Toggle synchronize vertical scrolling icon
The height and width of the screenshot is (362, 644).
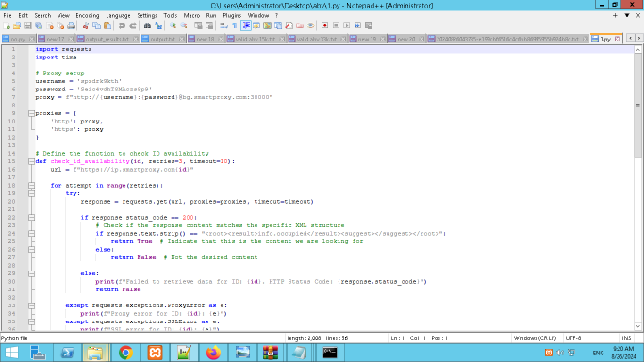[198, 25]
